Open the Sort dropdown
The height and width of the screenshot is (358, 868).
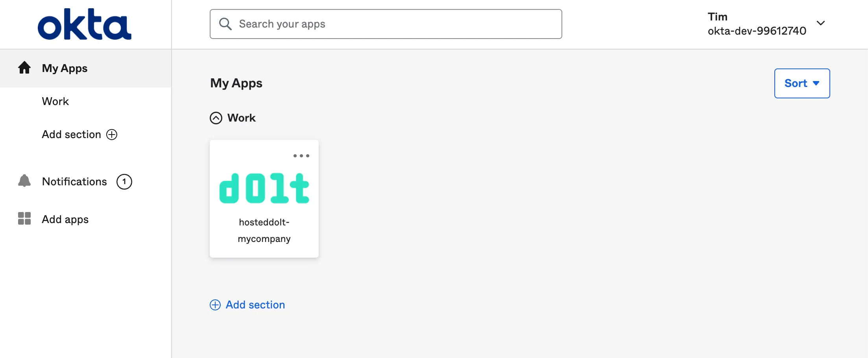802,83
